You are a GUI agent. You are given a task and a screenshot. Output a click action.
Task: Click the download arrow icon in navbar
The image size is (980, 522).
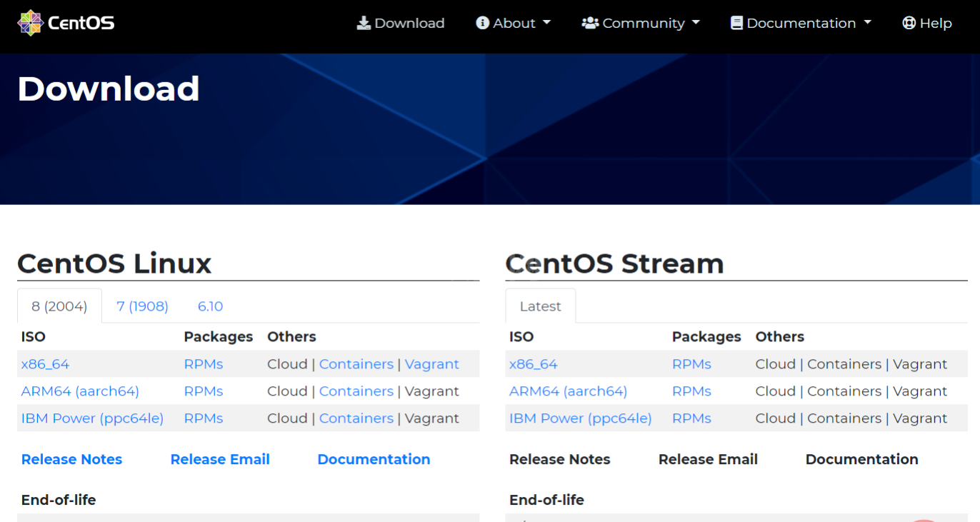(364, 23)
